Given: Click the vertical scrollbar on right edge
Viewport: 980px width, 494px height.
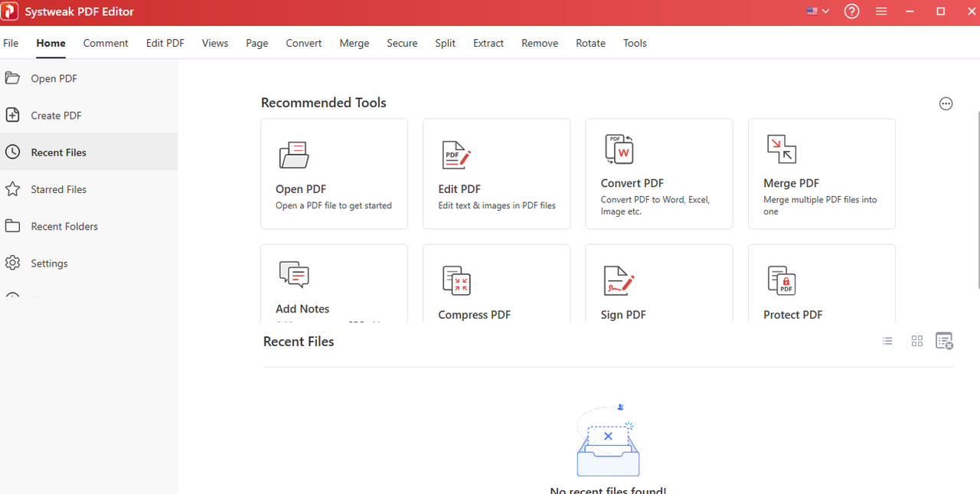Looking at the screenshot, I should tap(978, 199).
